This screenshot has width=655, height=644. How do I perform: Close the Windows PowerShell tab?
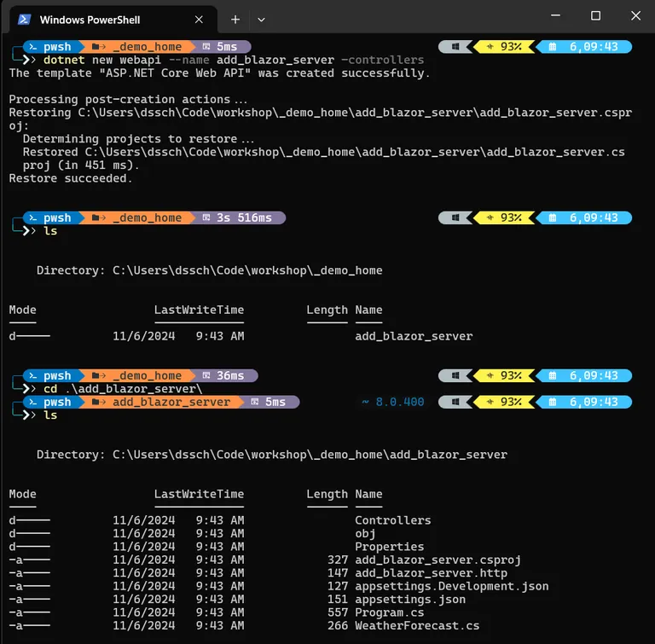coord(200,19)
